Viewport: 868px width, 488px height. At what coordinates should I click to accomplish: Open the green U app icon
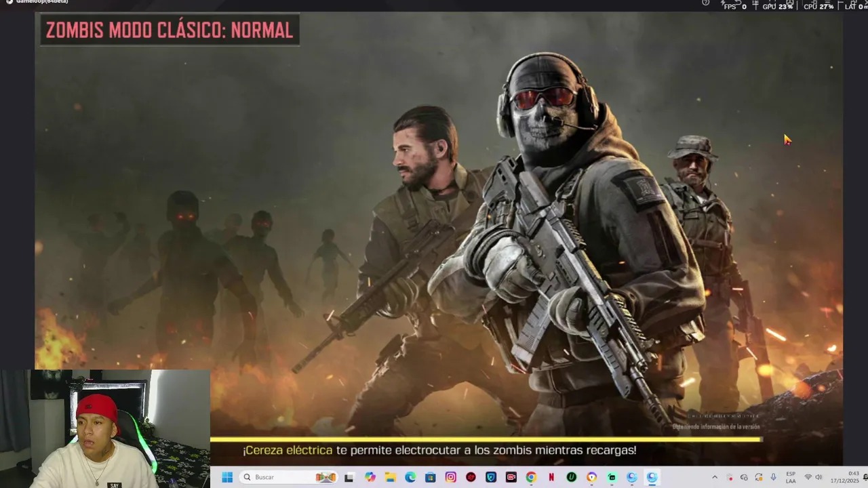572,477
